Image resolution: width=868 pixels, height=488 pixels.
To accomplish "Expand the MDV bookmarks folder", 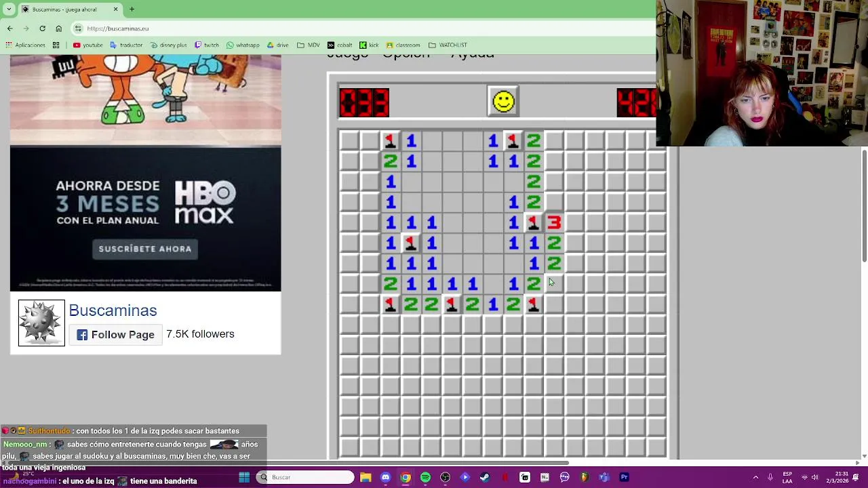I will pyautogui.click(x=309, y=45).
